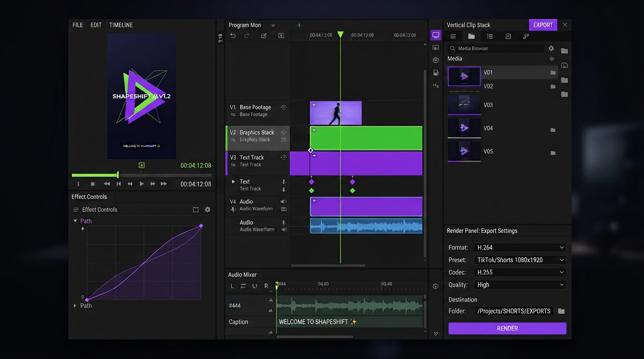Click the branch connector icon in clip stack toolbar
The image size is (644, 359).
tap(526, 36)
